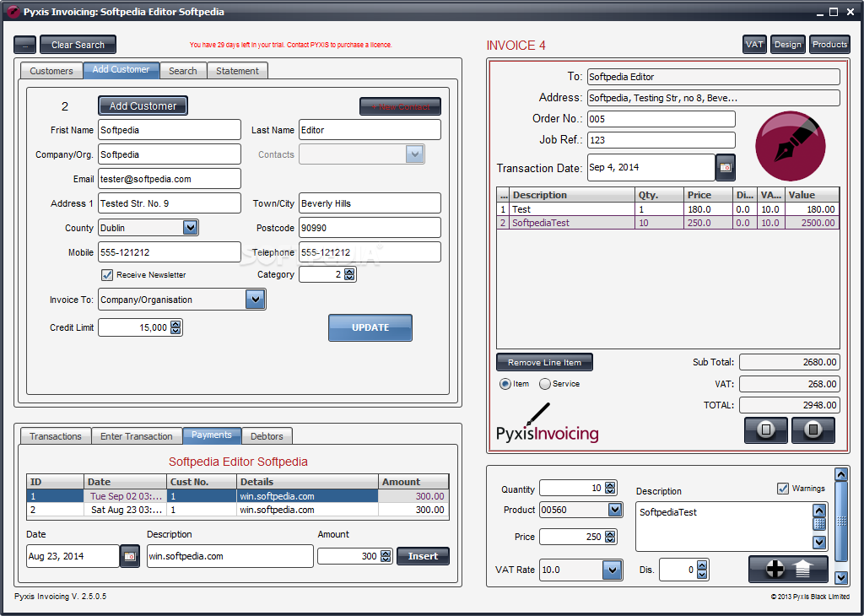Click the payment Description field
Image resolution: width=864 pixels, height=616 pixels.
coord(229,556)
